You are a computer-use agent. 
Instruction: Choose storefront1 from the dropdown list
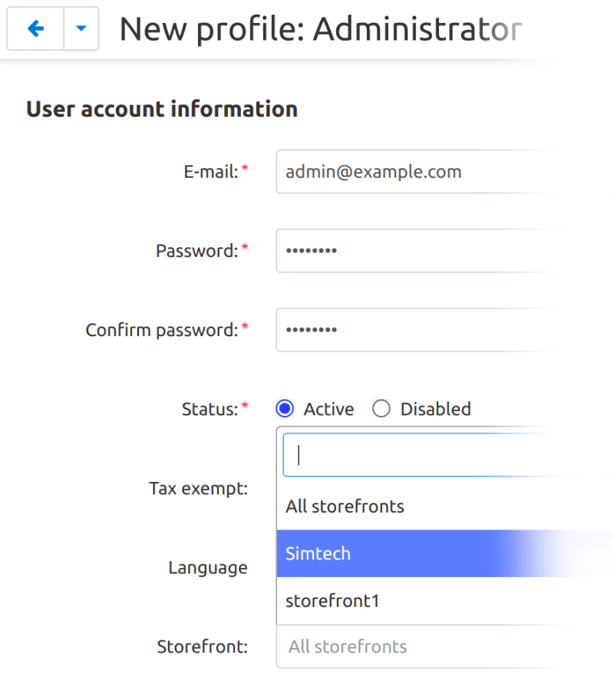tap(333, 601)
